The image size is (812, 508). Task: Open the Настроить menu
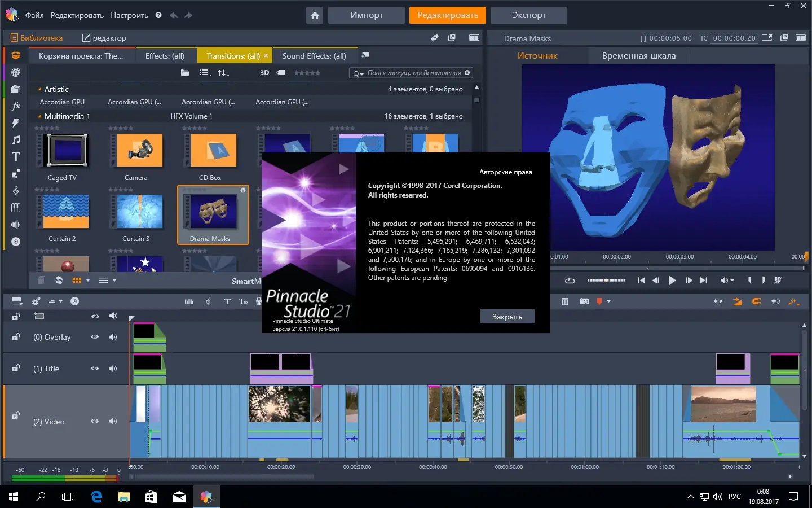coord(129,15)
